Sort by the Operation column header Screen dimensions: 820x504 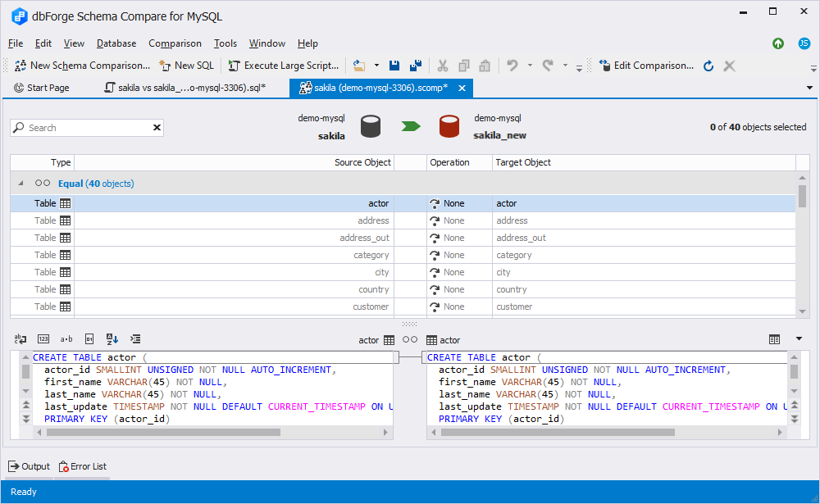pos(459,162)
